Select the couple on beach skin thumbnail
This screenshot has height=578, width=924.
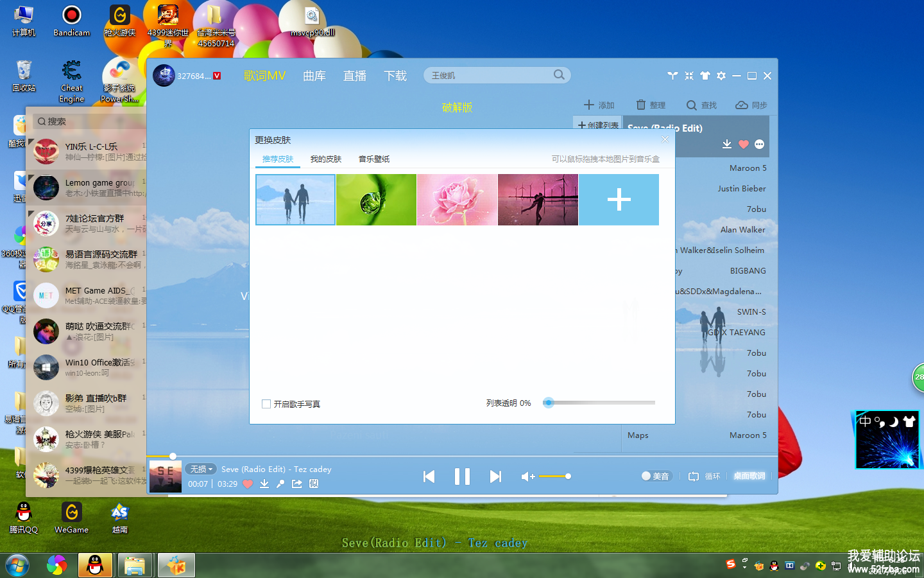[295, 200]
